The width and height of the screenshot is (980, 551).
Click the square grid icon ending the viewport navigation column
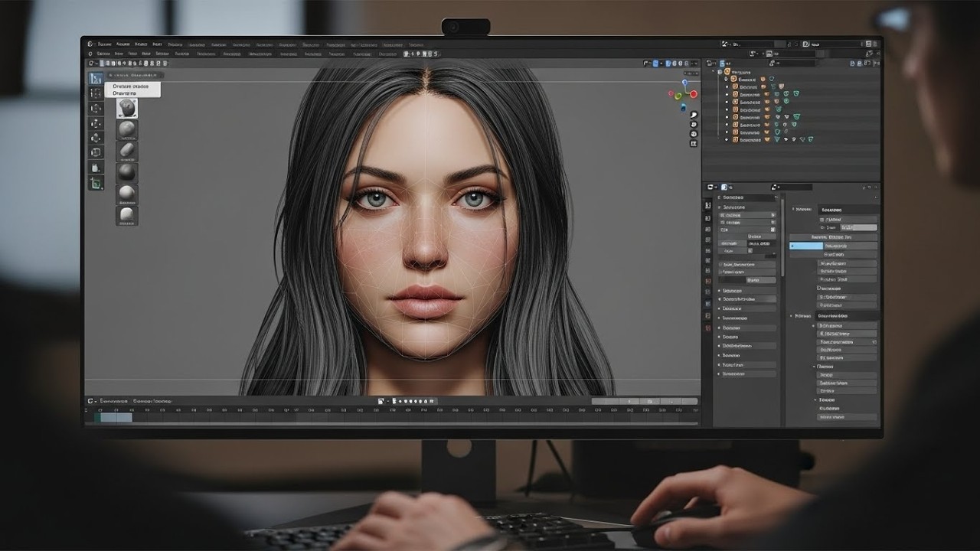694,143
